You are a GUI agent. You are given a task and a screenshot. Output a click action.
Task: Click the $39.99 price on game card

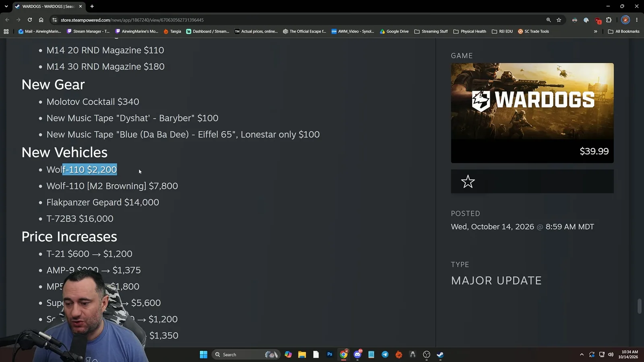(594, 151)
